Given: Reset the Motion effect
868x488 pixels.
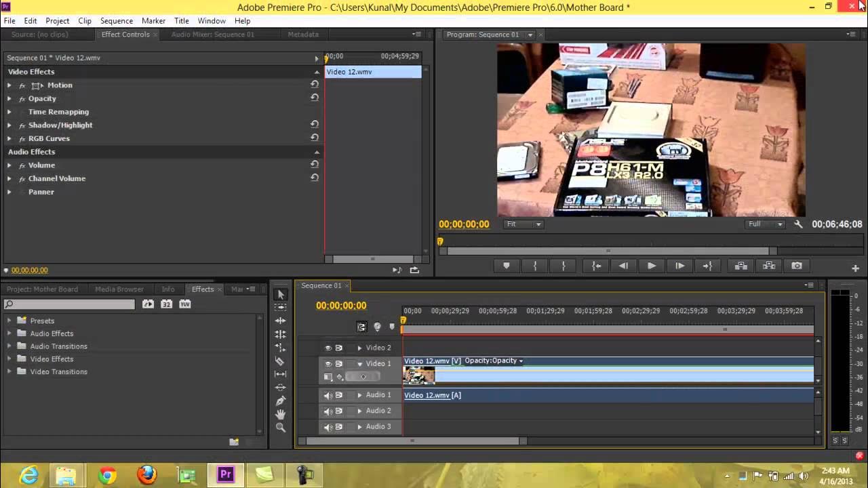Looking at the screenshot, I should click(x=315, y=85).
